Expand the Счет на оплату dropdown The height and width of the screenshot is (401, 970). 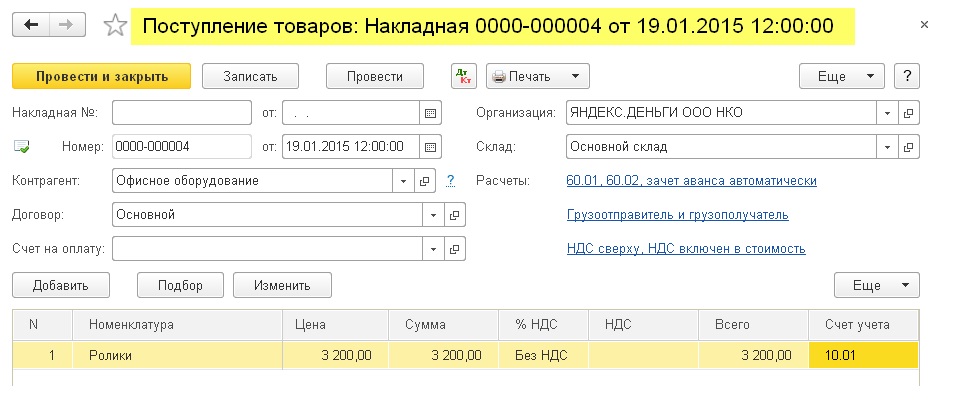coord(433,249)
